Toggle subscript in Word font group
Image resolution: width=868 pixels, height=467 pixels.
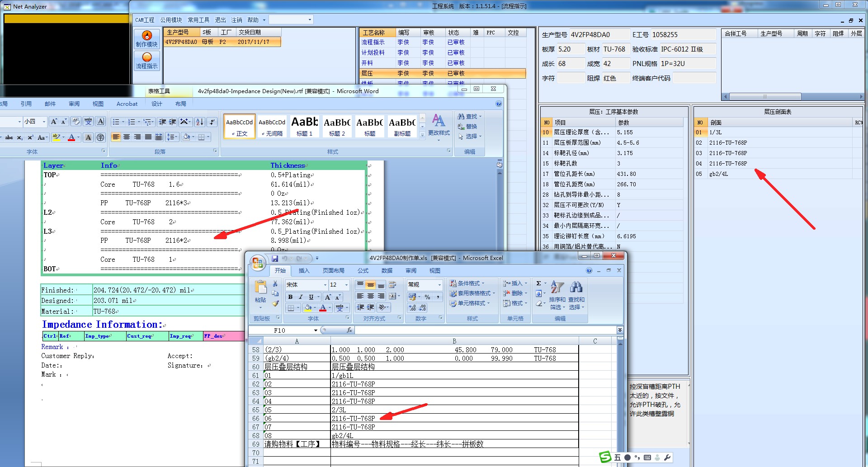tap(20, 137)
